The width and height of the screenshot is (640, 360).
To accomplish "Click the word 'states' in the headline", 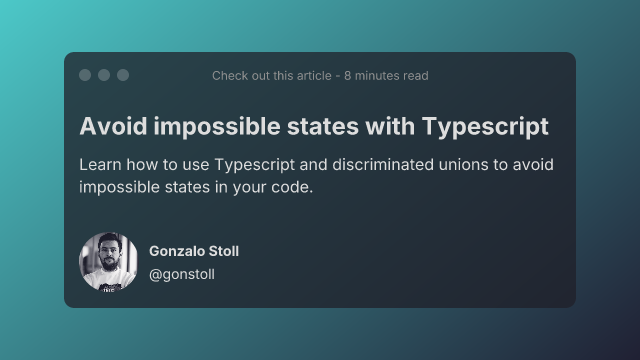I will (x=323, y=127).
